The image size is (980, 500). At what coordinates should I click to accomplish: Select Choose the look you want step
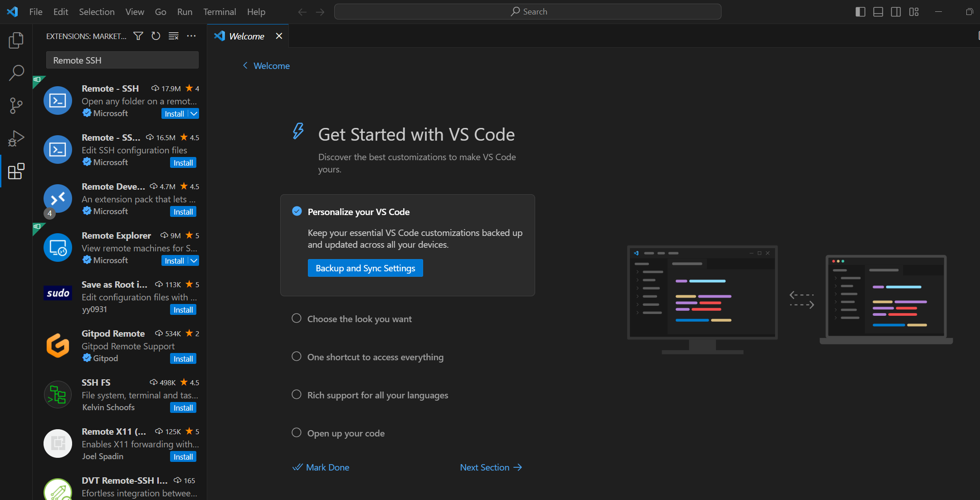(x=360, y=319)
